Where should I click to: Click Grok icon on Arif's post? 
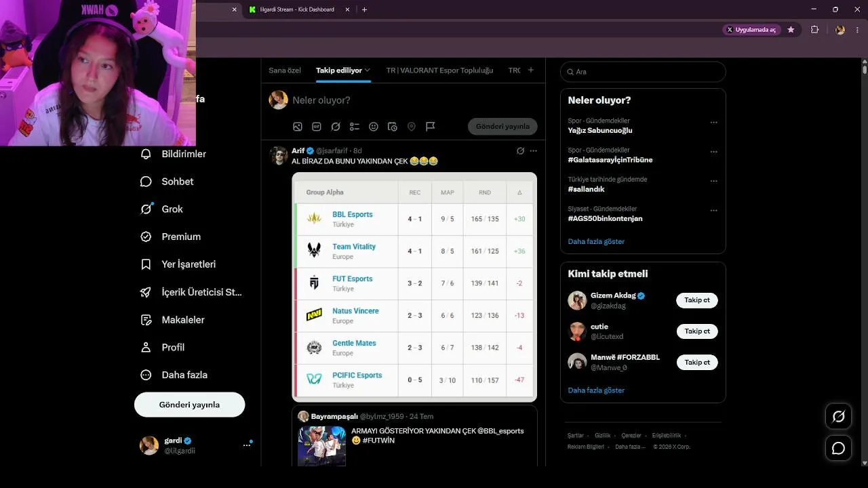[x=520, y=150]
